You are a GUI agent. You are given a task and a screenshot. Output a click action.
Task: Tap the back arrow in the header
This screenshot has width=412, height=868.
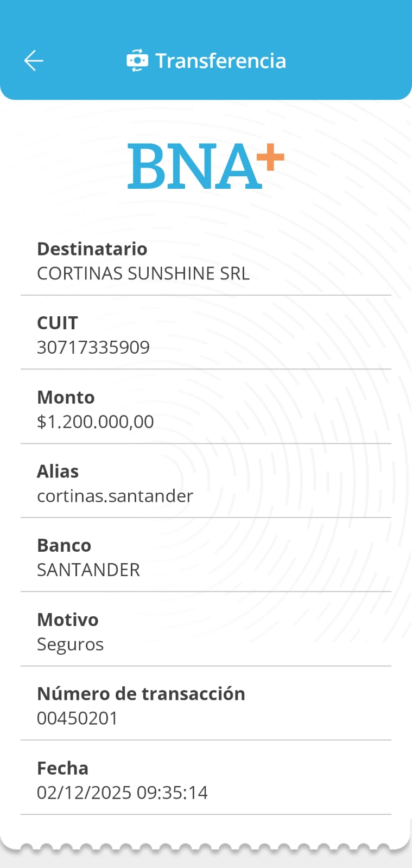[34, 61]
